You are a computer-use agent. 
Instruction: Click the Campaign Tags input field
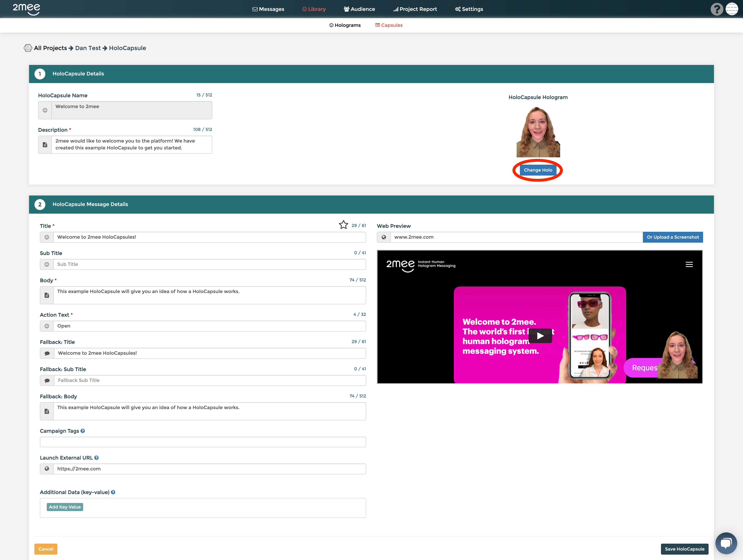click(203, 442)
